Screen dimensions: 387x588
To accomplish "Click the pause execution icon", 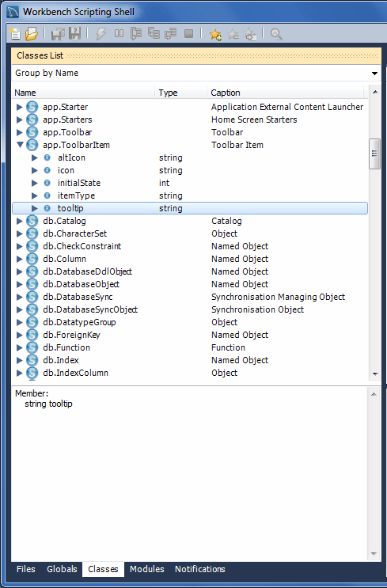I will point(119,34).
